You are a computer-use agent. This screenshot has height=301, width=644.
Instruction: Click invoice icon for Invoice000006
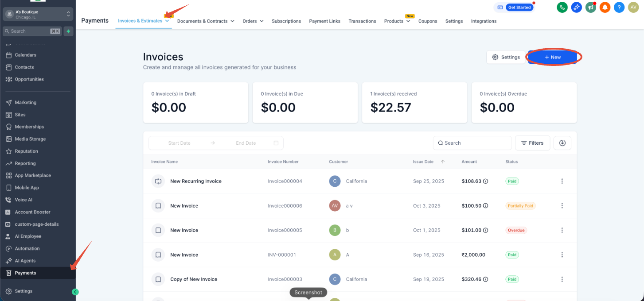(158, 206)
